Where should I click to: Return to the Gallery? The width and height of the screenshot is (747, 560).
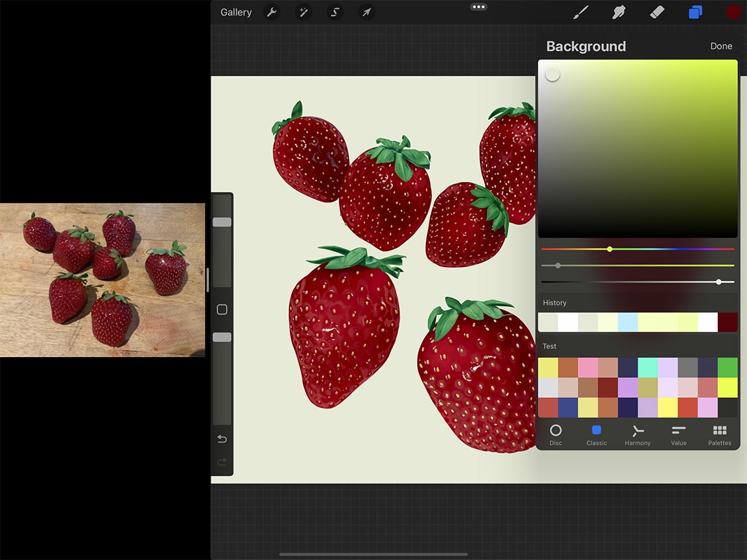pyautogui.click(x=235, y=12)
